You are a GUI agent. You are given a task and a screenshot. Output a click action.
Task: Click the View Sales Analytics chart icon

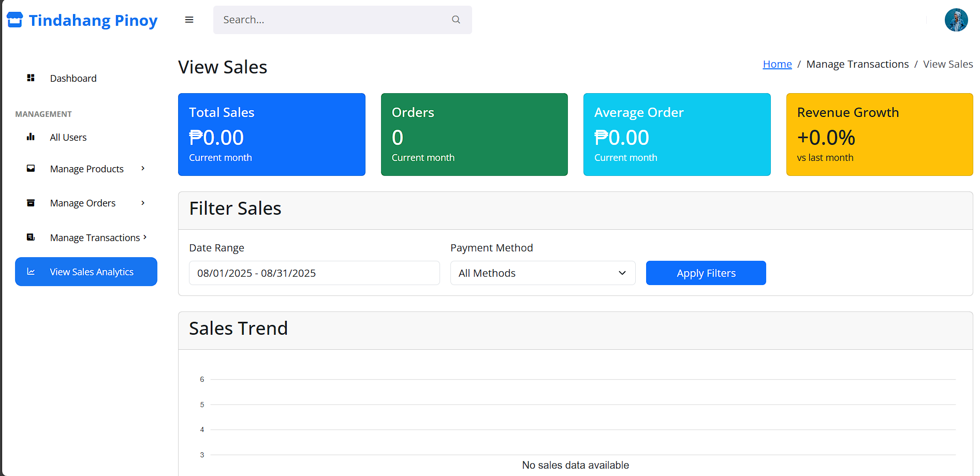[31, 271]
